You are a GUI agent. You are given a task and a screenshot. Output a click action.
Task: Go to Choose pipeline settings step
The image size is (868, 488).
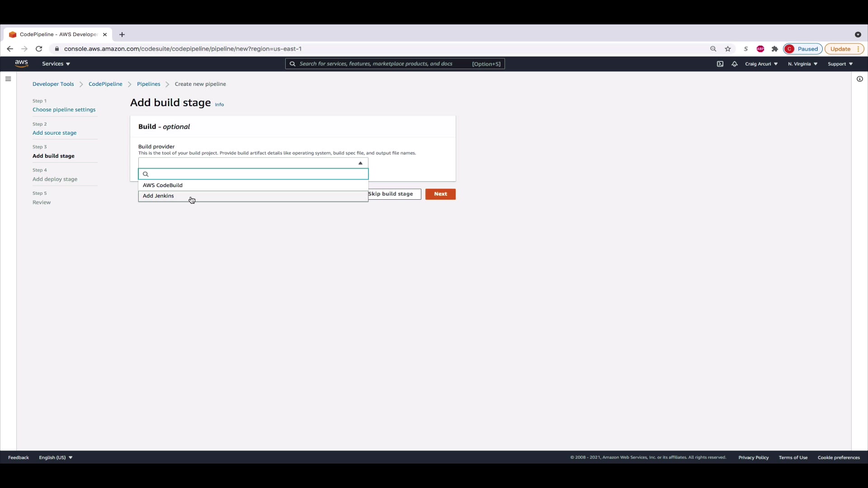pyautogui.click(x=64, y=110)
